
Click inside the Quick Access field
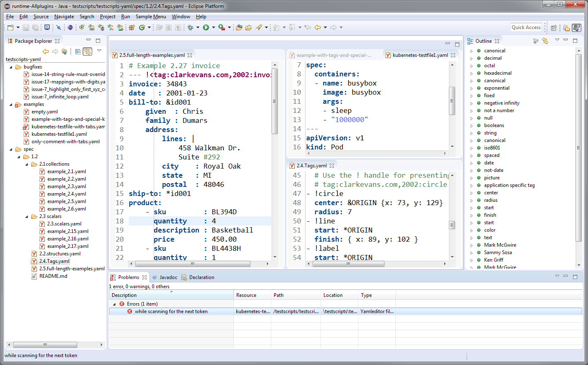[x=526, y=27]
